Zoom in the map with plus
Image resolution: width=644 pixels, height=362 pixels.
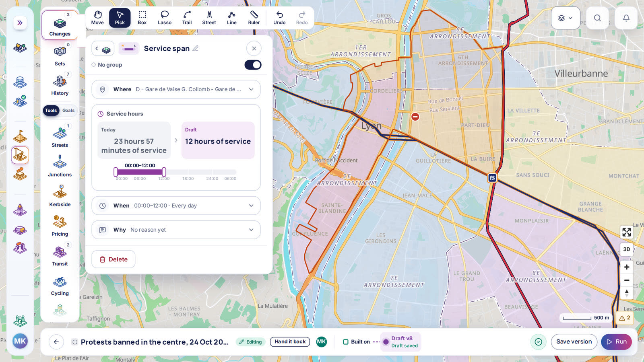[x=627, y=267]
